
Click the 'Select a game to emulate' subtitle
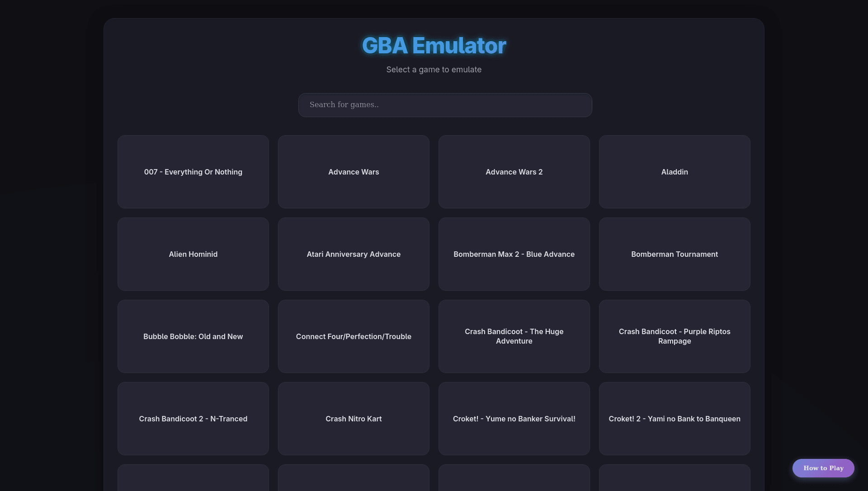tap(434, 70)
